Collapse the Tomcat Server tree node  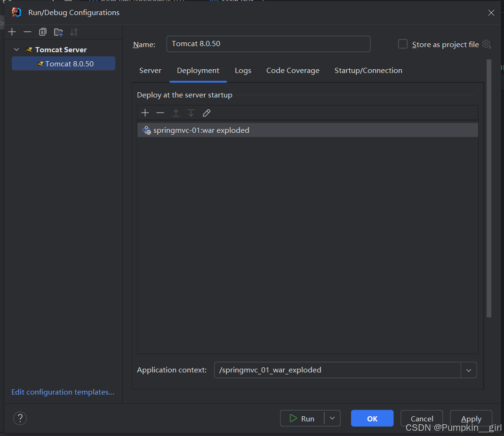[17, 49]
